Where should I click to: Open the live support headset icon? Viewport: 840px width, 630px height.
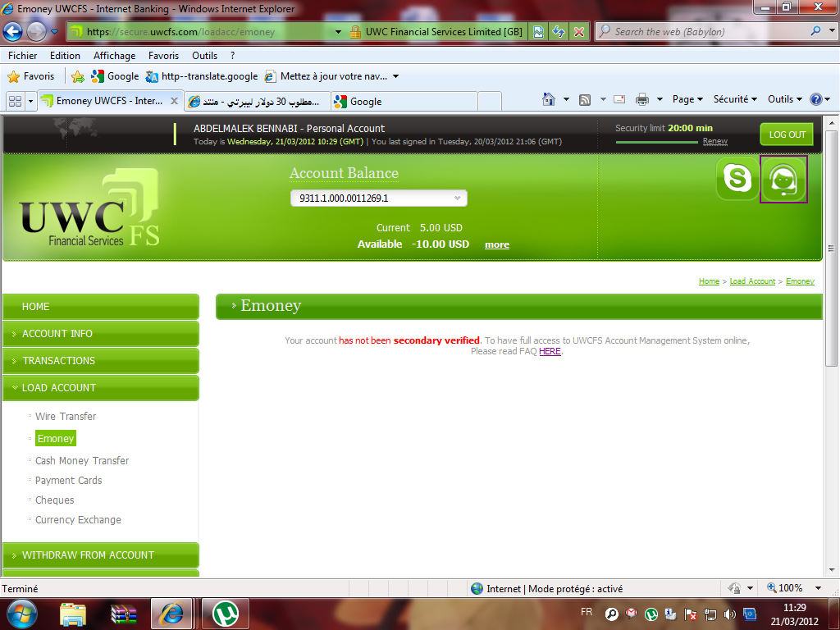coord(783,180)
